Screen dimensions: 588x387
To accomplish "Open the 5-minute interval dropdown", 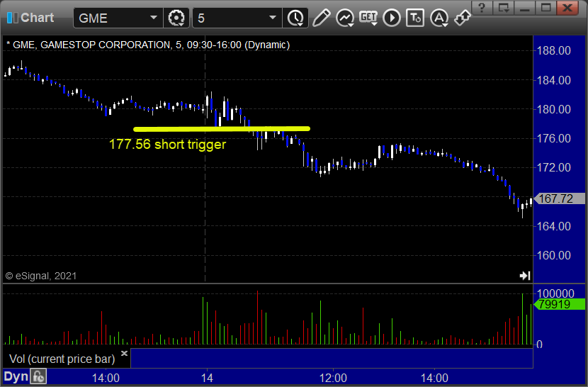I will 273,18.
